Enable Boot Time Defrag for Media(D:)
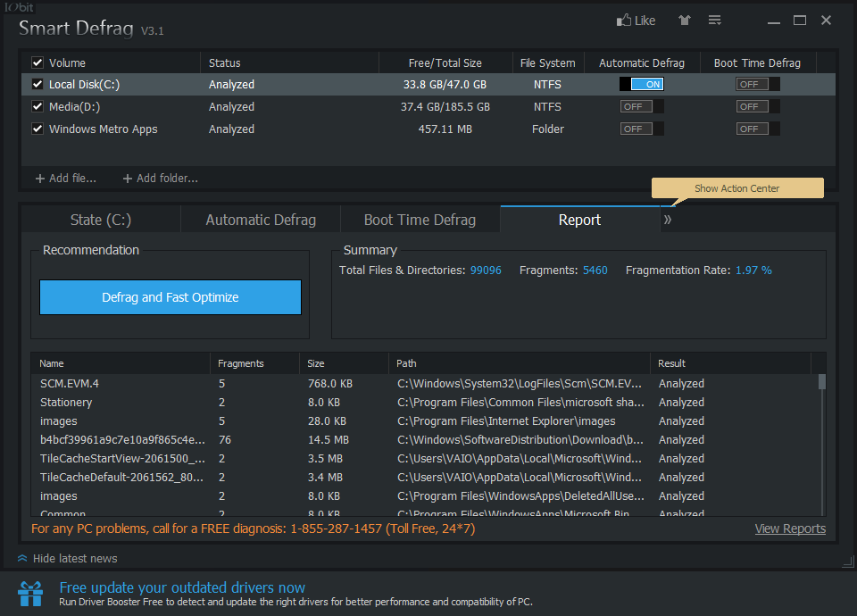 757,107
